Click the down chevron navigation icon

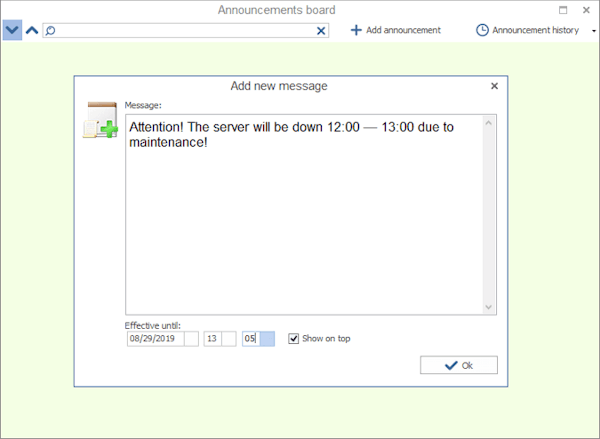pyautogui.click(x=12, y=30)
